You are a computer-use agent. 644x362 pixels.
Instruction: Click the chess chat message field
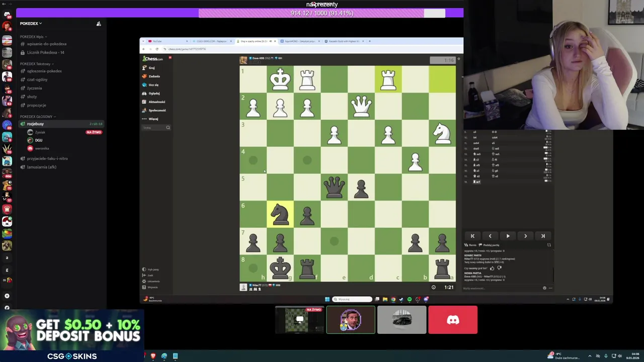point(501,288)
